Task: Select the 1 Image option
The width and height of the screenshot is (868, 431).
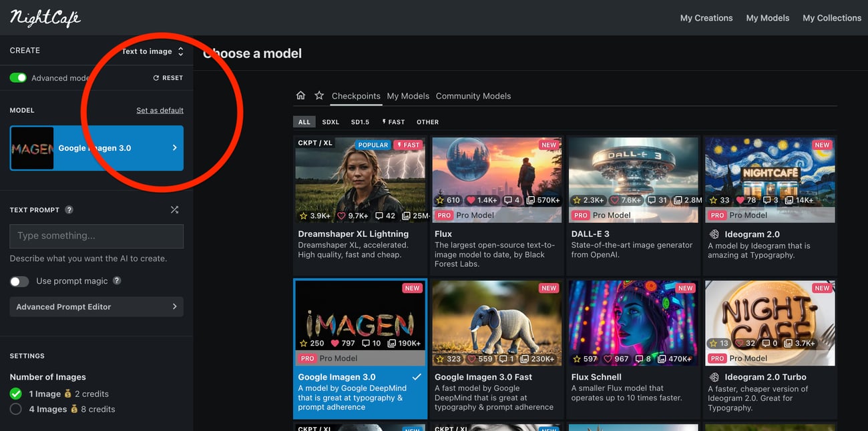Action: [16, 394]
